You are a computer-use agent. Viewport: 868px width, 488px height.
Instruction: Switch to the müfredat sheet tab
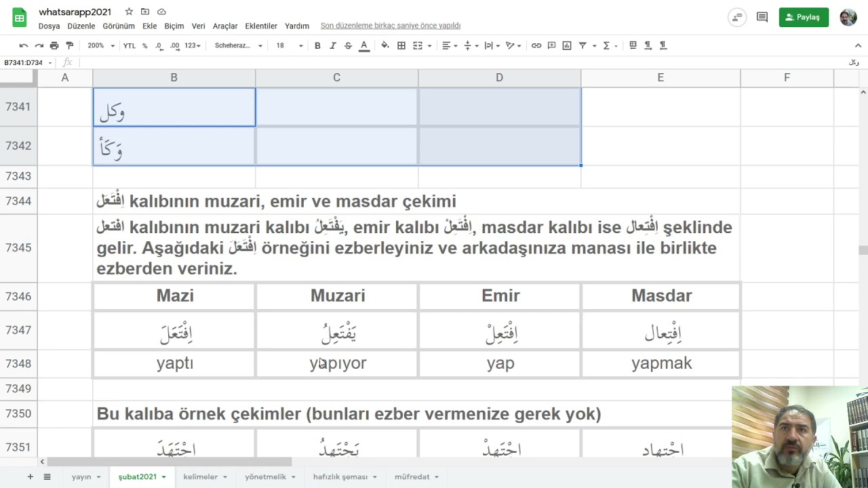pyautogui.click(x=416, y=476)
